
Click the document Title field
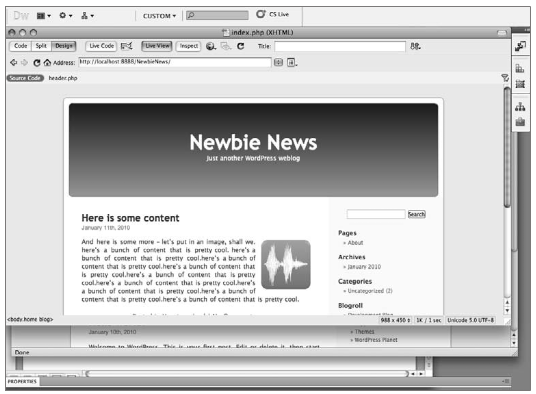340,46
